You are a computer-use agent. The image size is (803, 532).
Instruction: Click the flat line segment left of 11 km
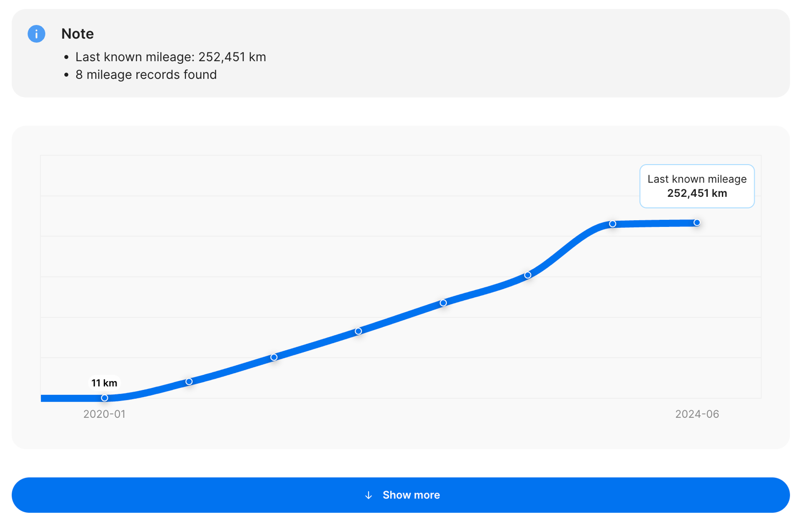click(x=71, y=398)
